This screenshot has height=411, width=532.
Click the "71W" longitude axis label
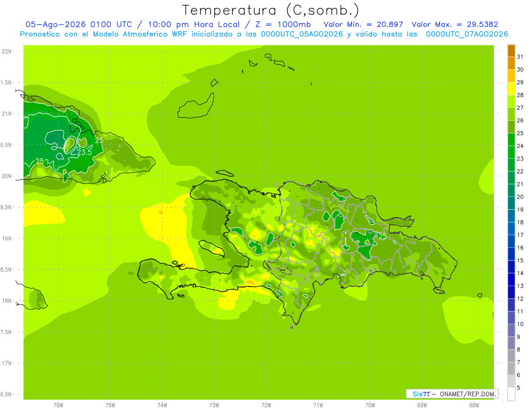coord(318,405)
